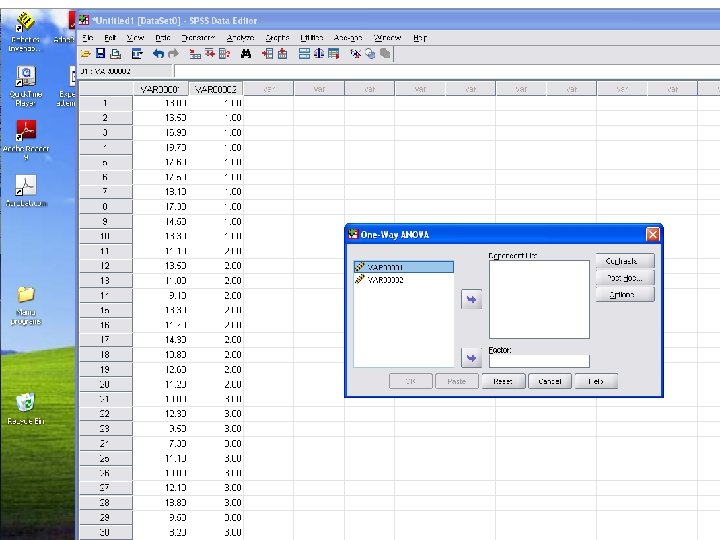Click the SPSS Data Editor title bar icon

[84, 20]
